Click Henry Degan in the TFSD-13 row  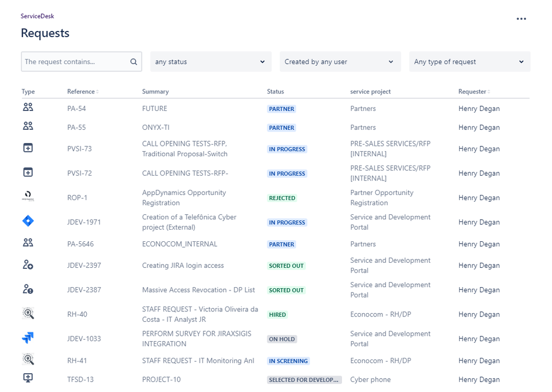[x=479, y=380]
